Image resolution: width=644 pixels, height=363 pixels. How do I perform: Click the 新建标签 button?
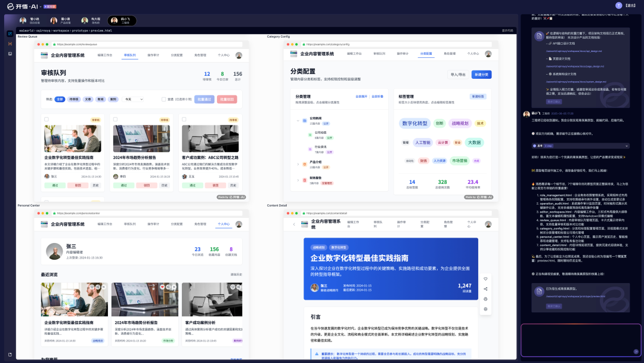[478, 96]
